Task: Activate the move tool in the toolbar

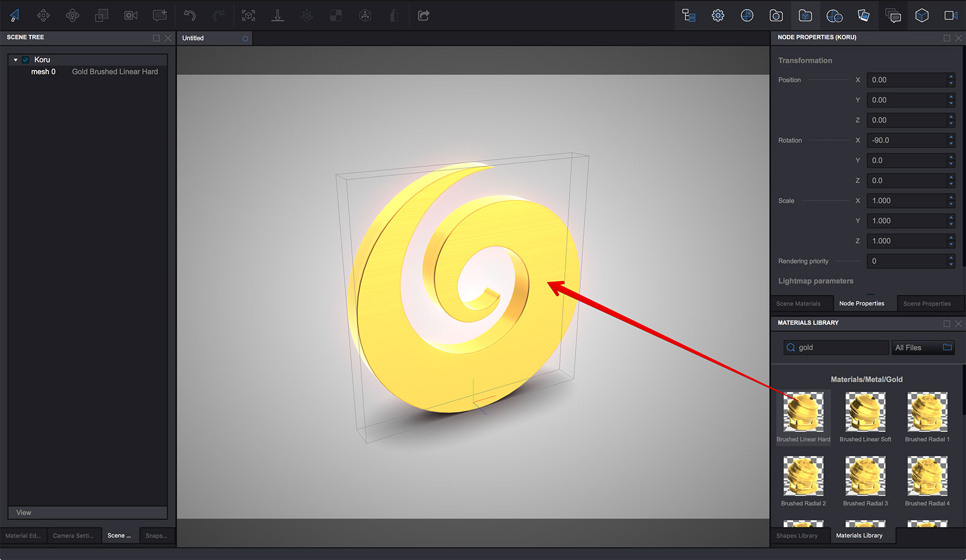Action: pos(43,15)
